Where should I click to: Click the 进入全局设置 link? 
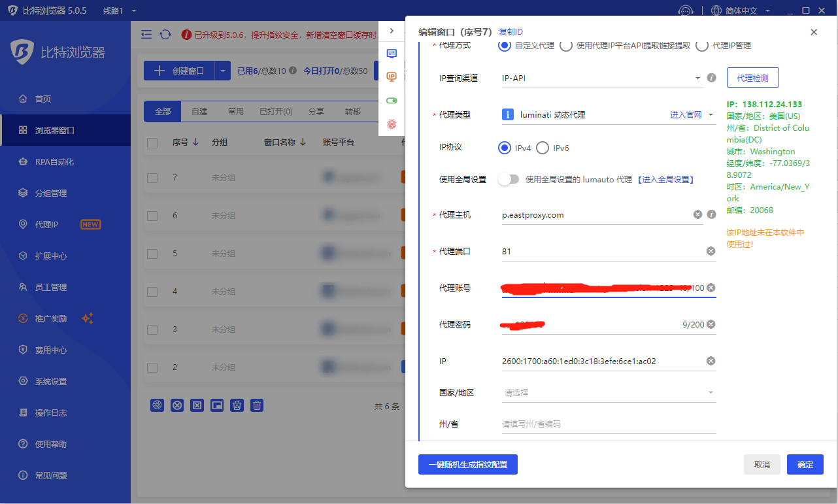[665, 179]
